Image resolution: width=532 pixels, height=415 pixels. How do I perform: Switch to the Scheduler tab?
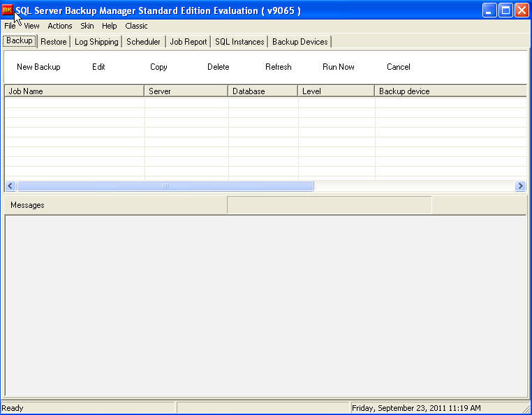pyautogui.click(x=143, y=42)
